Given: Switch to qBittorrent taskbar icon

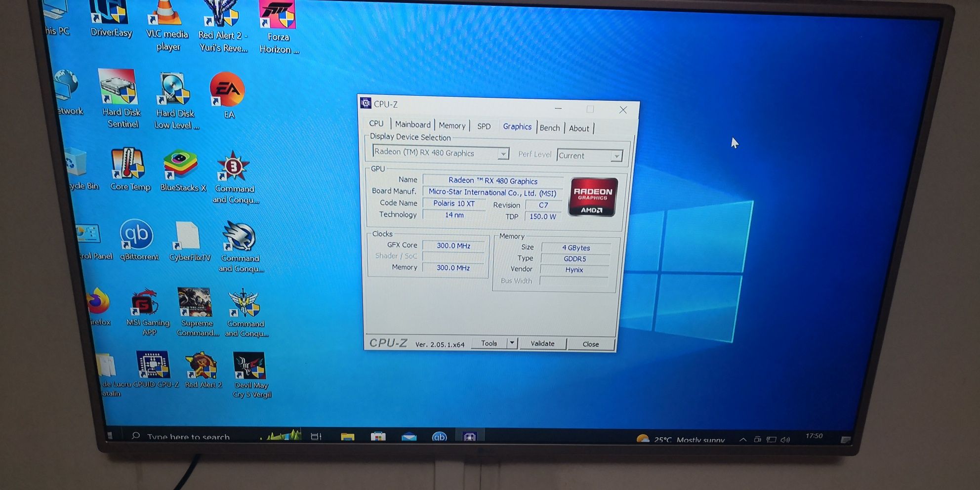Looking at the screenshot, I should (x=439, y=437).
